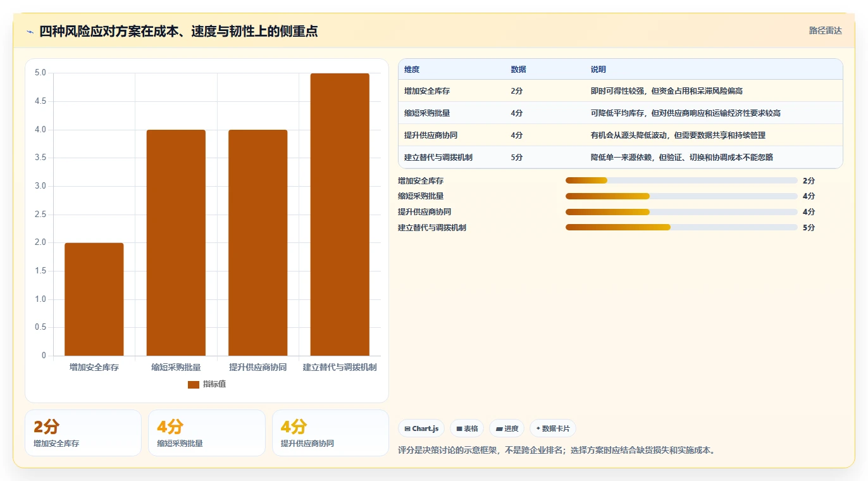Click the description about 验证、切换和协调成本
The width and height of the screenshot is (868, 481).
(x=682, y=158)
